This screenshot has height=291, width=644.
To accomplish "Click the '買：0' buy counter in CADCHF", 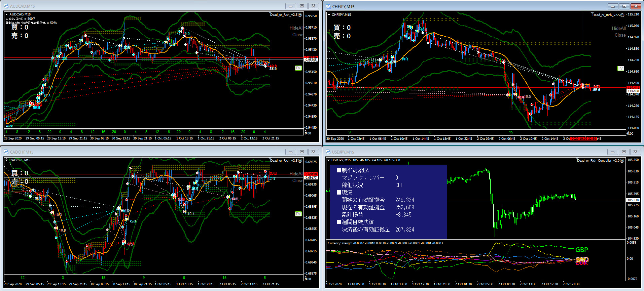I will [20, 173].
